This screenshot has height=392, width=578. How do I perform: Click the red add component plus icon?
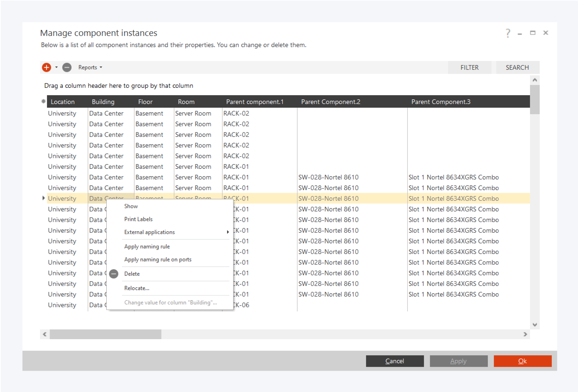click(47, 67)
